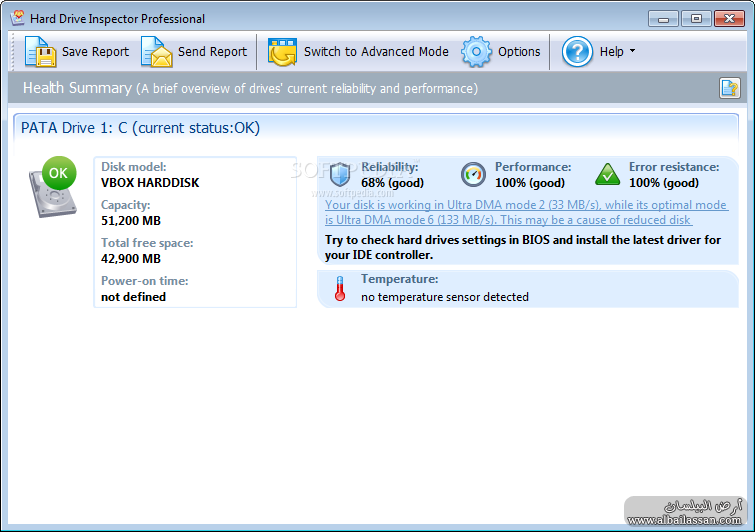Click the BIOS settings advice text
Image resolution: width=755 pixels, height=532 pixels.
click(x=523, y=247)
